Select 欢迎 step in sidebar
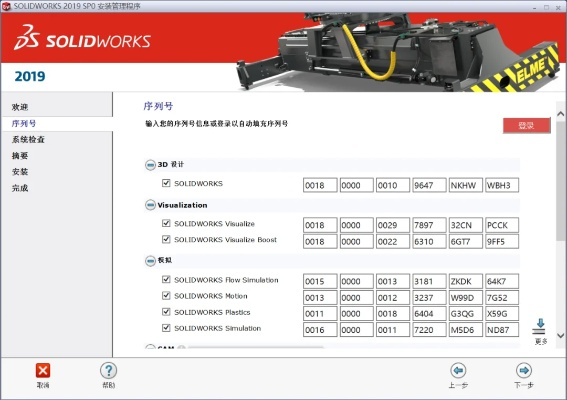 (20, 107)
